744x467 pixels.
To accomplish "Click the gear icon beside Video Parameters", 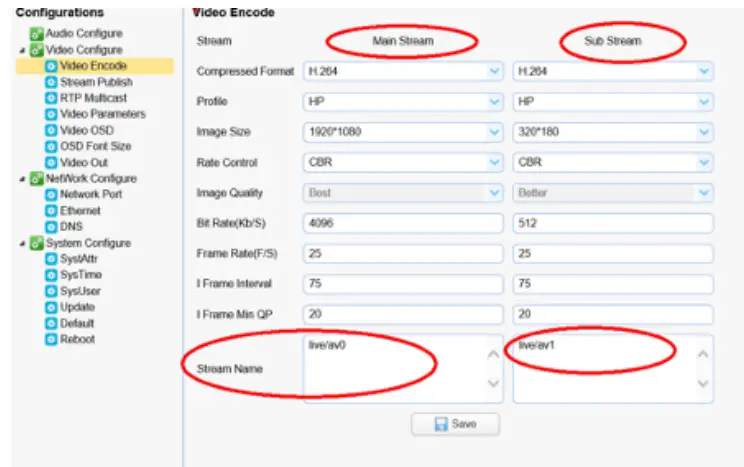I will 51,114.
